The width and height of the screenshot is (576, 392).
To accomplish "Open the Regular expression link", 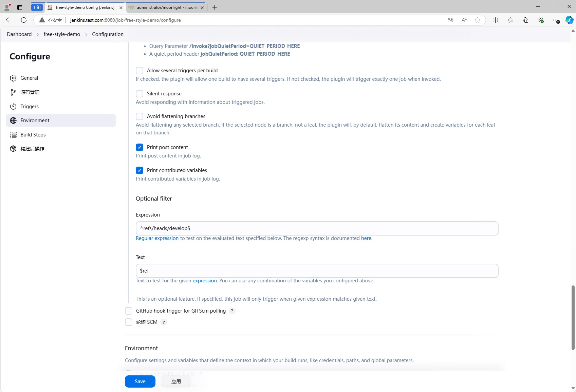I will 157,238.
